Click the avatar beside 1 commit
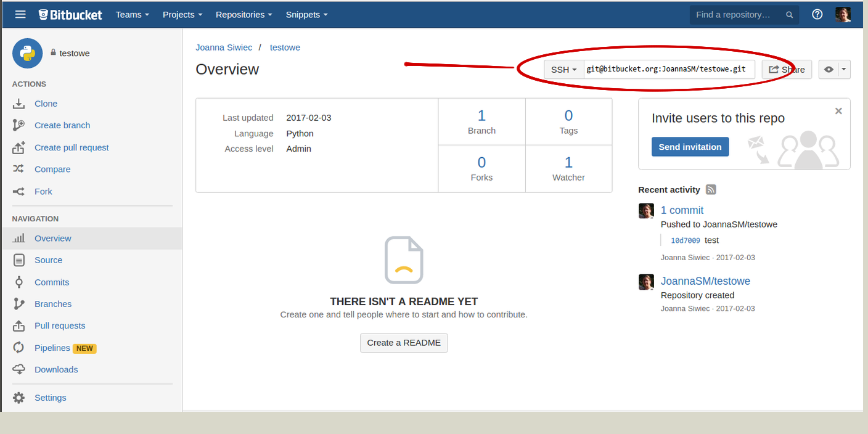Viewport: 868px width, 434px height. pos(646,211)
